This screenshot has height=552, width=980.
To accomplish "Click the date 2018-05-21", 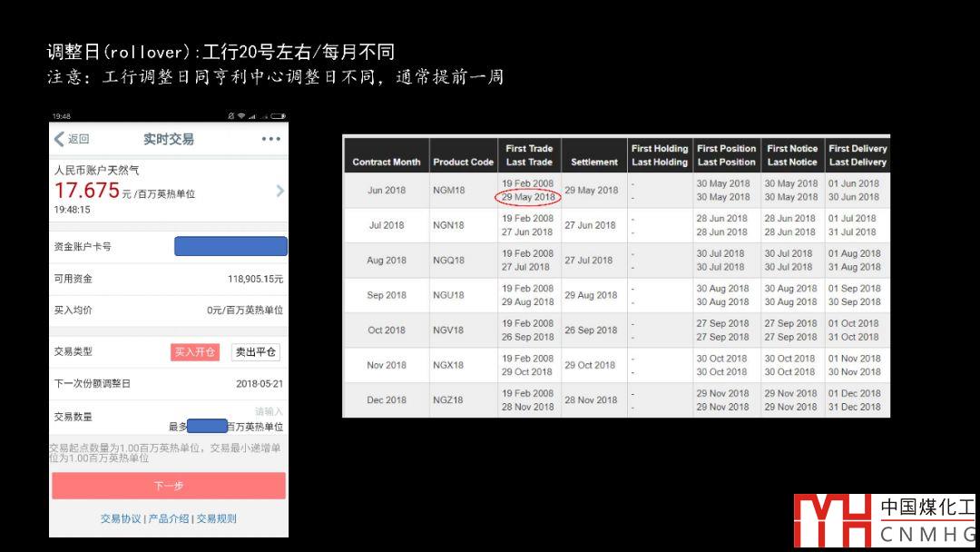I will [260, 384].
